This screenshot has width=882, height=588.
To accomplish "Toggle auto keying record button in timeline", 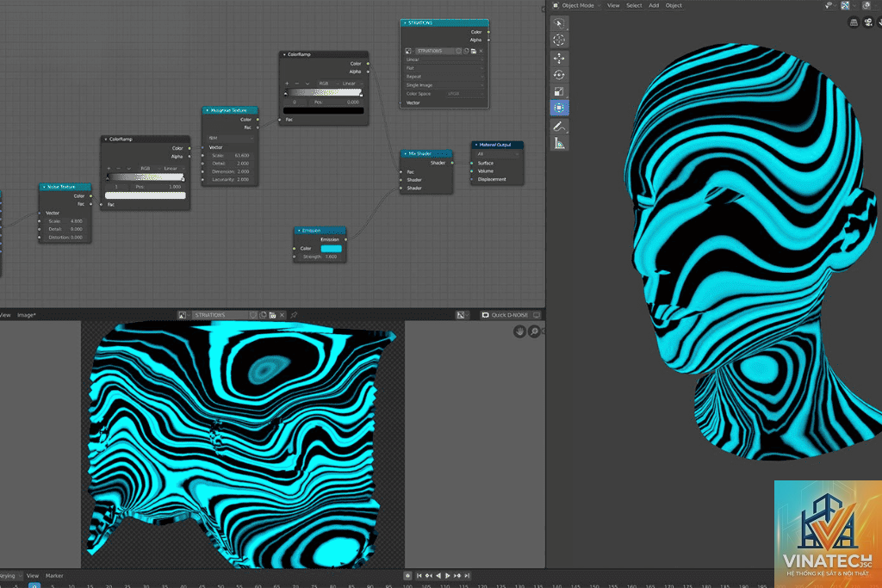I will (407, 576).
